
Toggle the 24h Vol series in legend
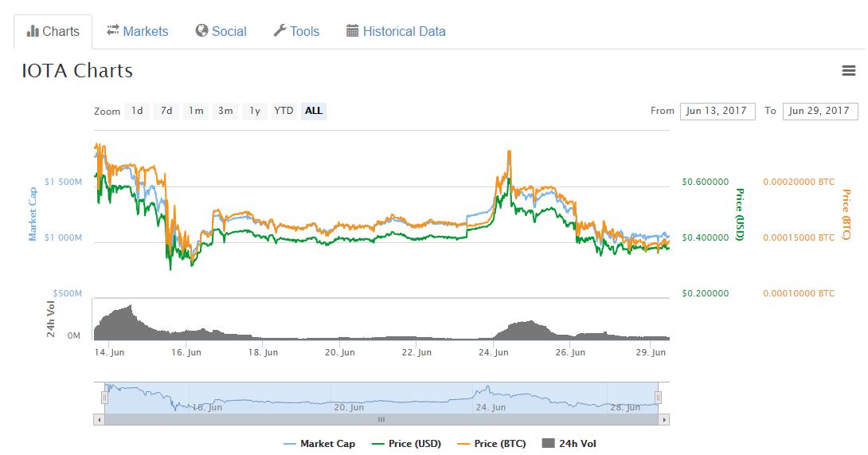coord(569,444)
